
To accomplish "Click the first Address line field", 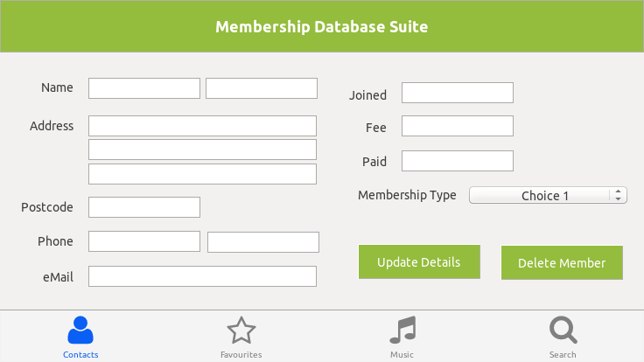I will coord(202,126).
